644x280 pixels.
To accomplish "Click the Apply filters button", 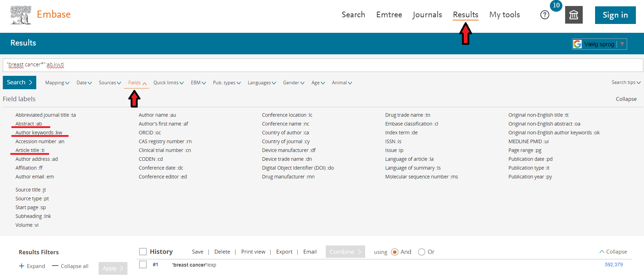I will [x=113, y=268].
